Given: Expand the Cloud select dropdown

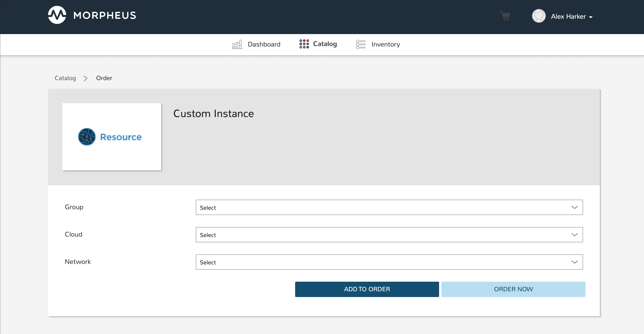Looking at the screenshot, I should click(389, 234).
